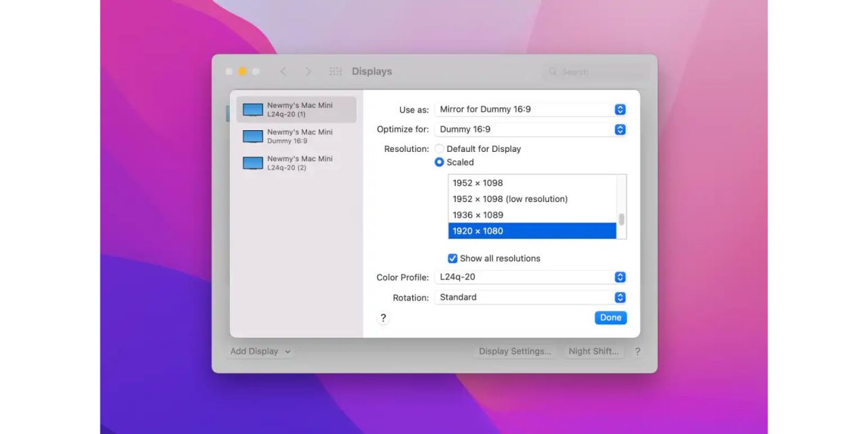The height and width of the screenshot is (434, 868).
Task: Select the Default for Display radio button
Action: pos(439,149)
